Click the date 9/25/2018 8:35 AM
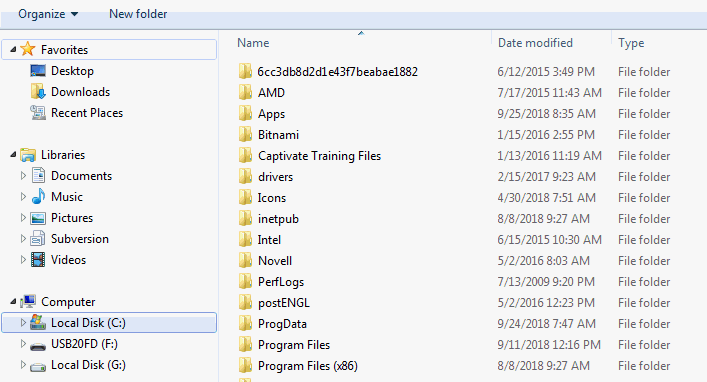The width and height of the screenshot is (707, 382). point(546,114)
